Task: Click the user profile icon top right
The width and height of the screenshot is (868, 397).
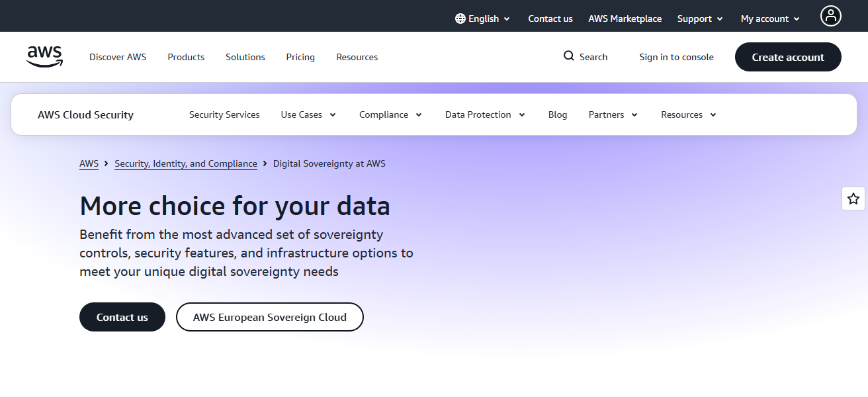Action: coord(831,15)
